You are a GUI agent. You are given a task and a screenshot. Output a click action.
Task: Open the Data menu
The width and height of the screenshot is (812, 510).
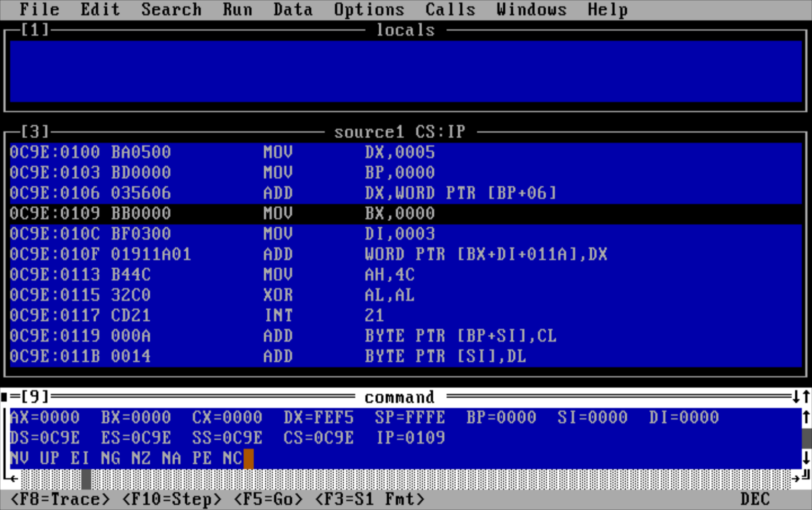pos(293,9)
